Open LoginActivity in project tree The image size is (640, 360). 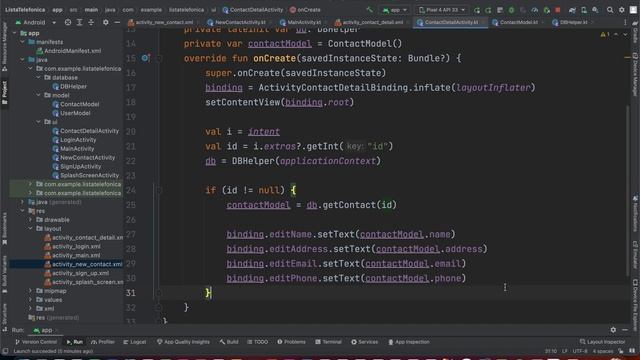(74, 140)
